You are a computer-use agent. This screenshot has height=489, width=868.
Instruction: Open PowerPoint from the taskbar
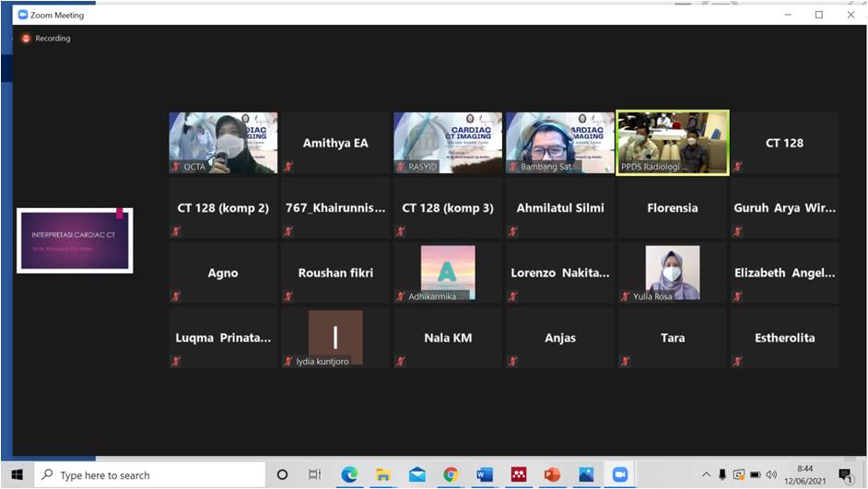coord(552,474)
